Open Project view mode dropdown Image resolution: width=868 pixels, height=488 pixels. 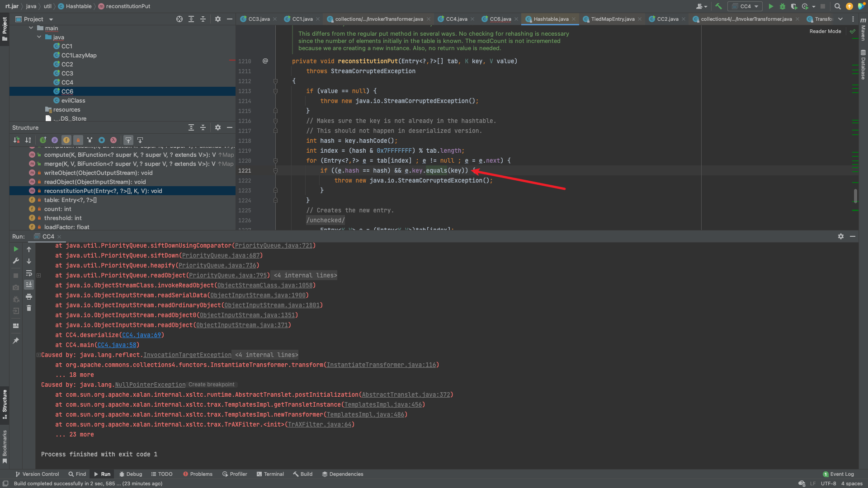[x=51, y=19]
